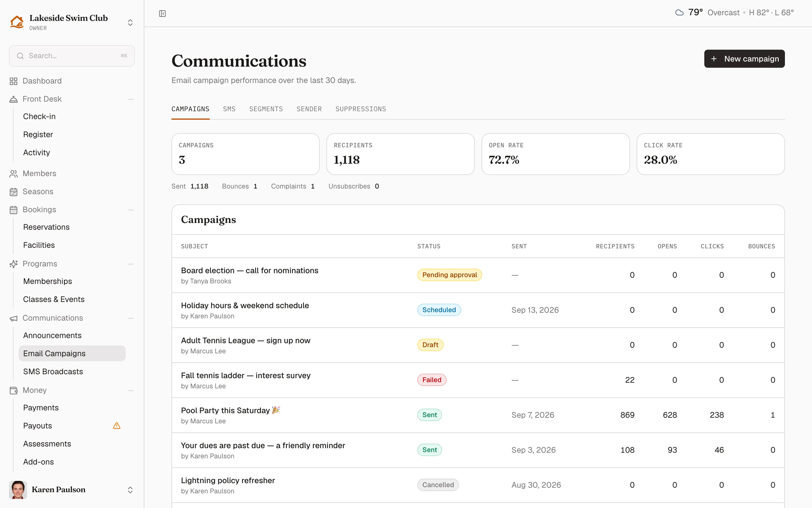Click the Bookings calendar icon
This screenshot has height=508, width=812.
point(14,210)
